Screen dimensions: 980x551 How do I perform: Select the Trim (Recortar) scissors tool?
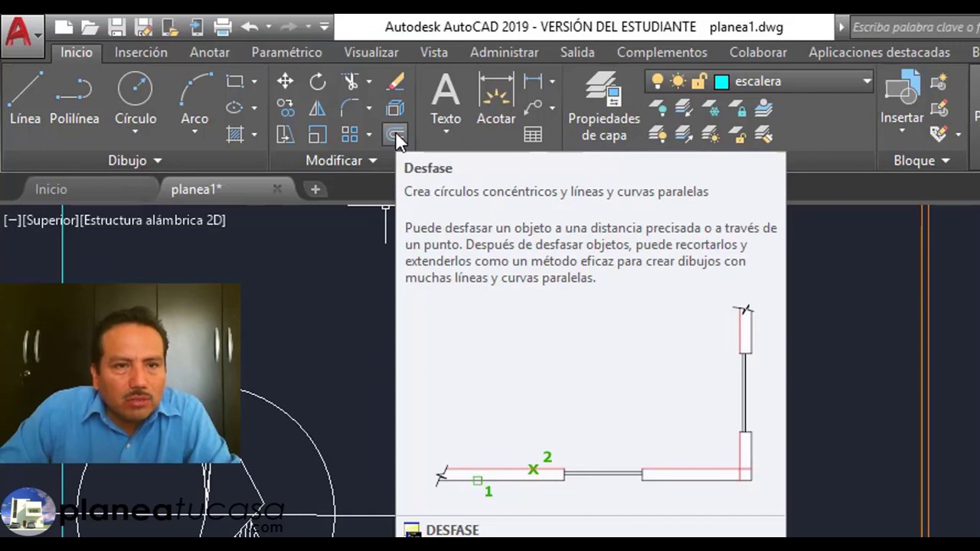(x=351, y=81)
